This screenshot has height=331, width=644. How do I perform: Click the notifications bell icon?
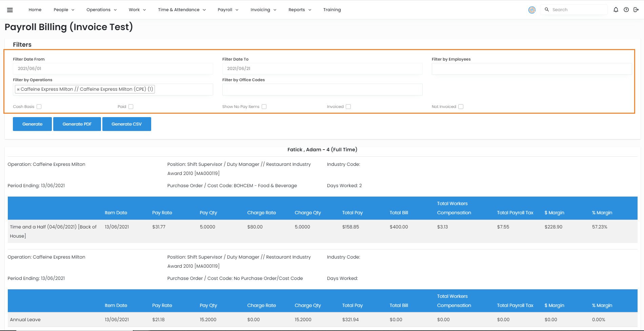(x=616, y=10)
